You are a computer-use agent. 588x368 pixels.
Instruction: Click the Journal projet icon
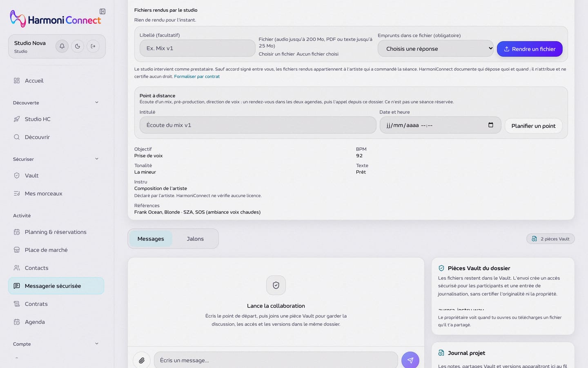[441, 353]
